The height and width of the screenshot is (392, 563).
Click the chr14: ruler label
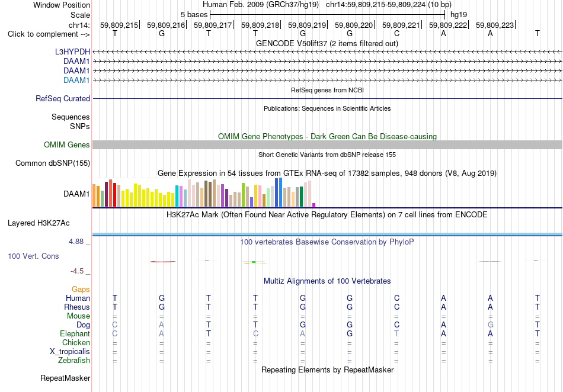(x=79, y=25)
